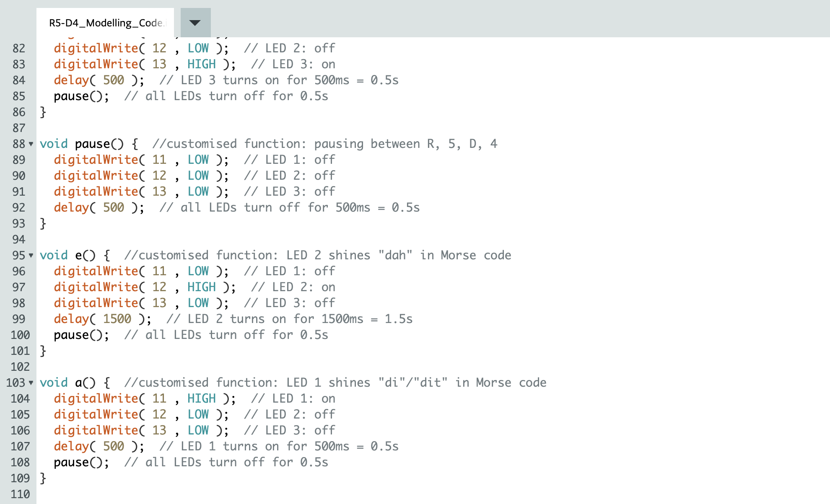Click digitalWrite on line 89

(x=96, y=160)
